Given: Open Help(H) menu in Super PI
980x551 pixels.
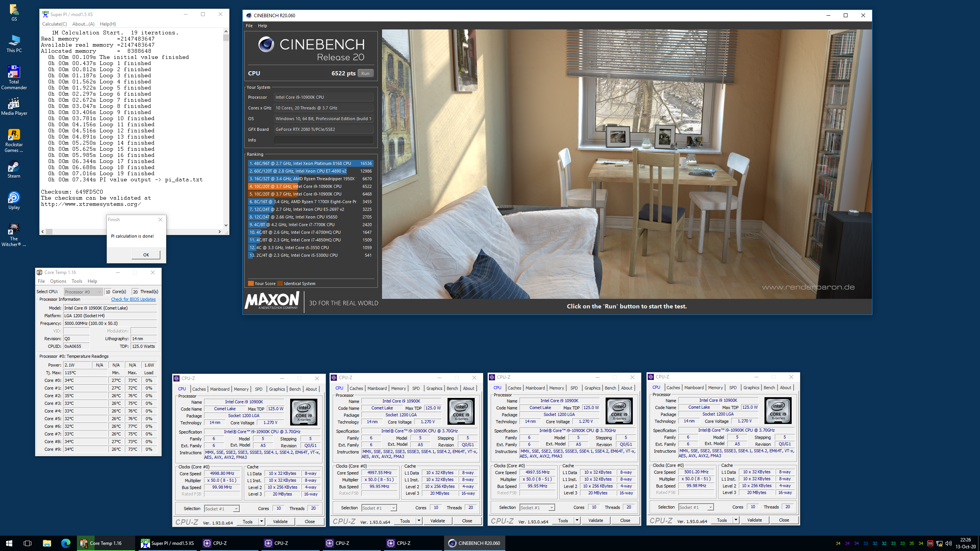Looking at the screenshot, I should (108, 24).
